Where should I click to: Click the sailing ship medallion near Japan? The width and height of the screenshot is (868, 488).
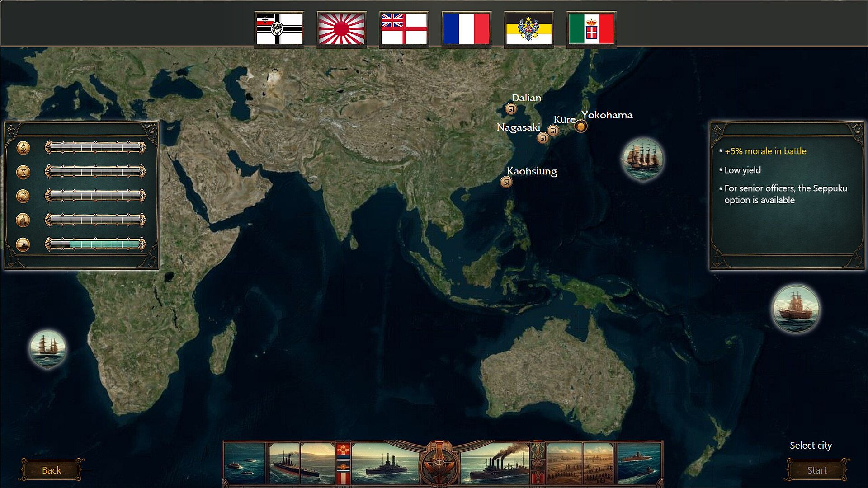[642, 159]
